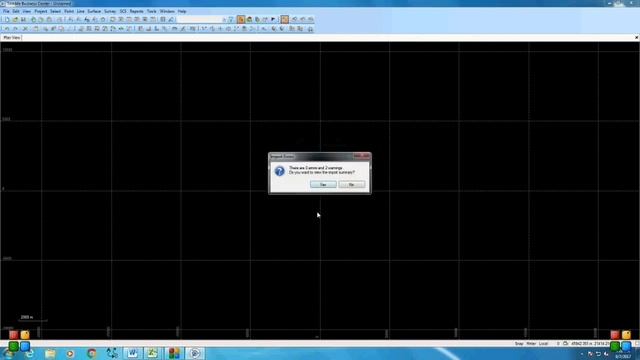This screenshot has height=360, width=640.
Task: Click the black flag toolbar icon
Action: coord(273,19)
